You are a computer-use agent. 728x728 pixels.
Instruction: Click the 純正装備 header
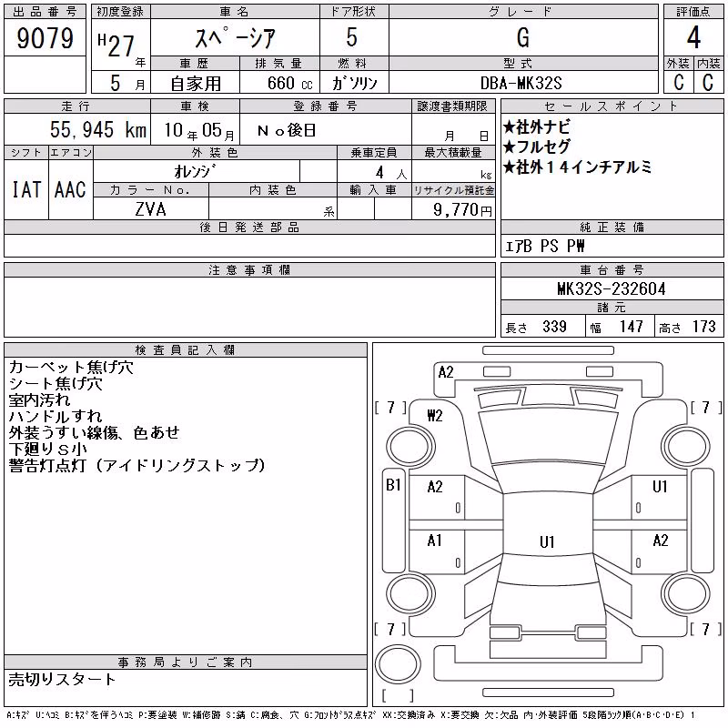pyautogui.click(x=612, y=227)
